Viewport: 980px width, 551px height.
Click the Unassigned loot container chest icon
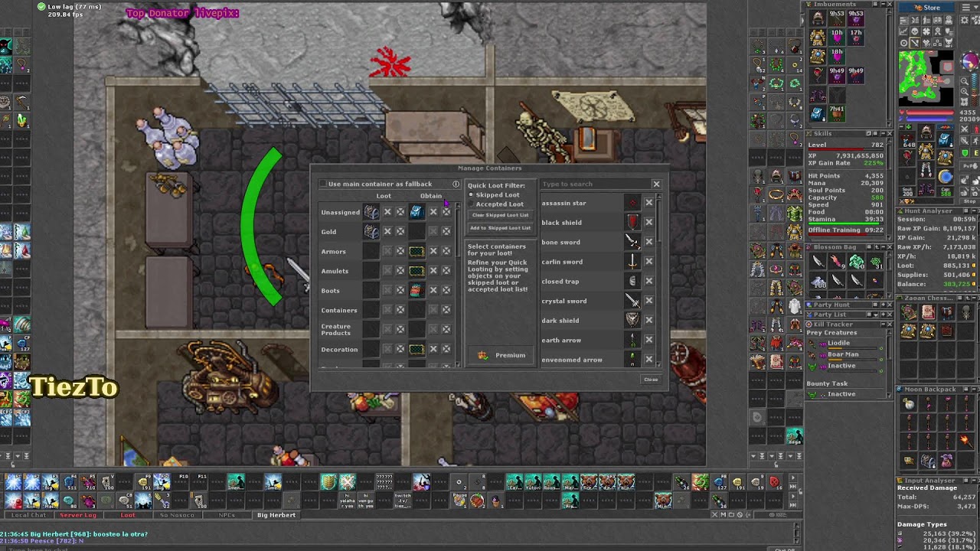pos(371,212)
